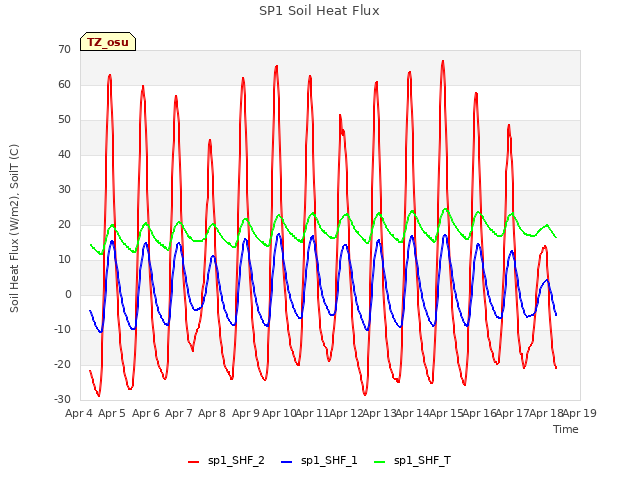Click the green curve peak near Apr 15
640x480 pixels.
tap(445, 209)
